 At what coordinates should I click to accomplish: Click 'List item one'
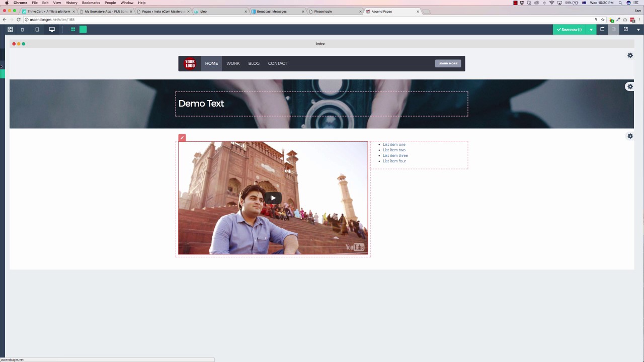394,144
